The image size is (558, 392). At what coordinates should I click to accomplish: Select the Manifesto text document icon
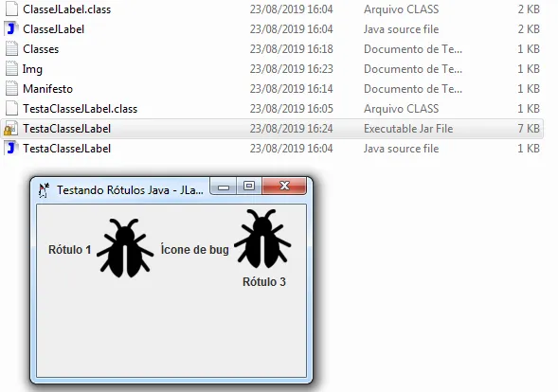[x=11, y=89]
